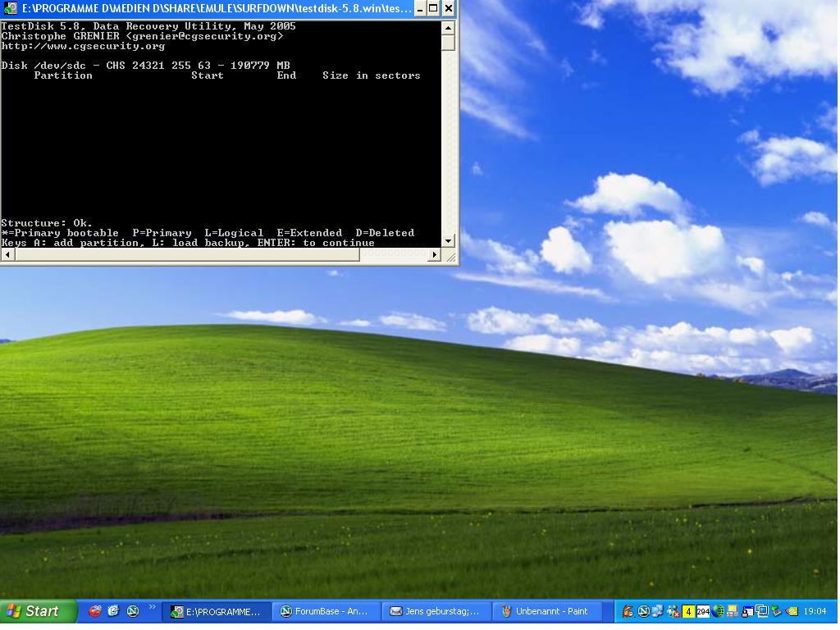
Task: Click the network computers tray icon
Action: 658,611
